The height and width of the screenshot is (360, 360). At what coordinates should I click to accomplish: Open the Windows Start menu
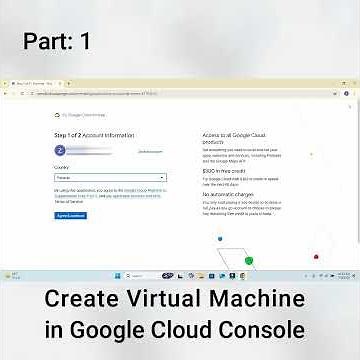pyautogui.click(x=118, y=276)
